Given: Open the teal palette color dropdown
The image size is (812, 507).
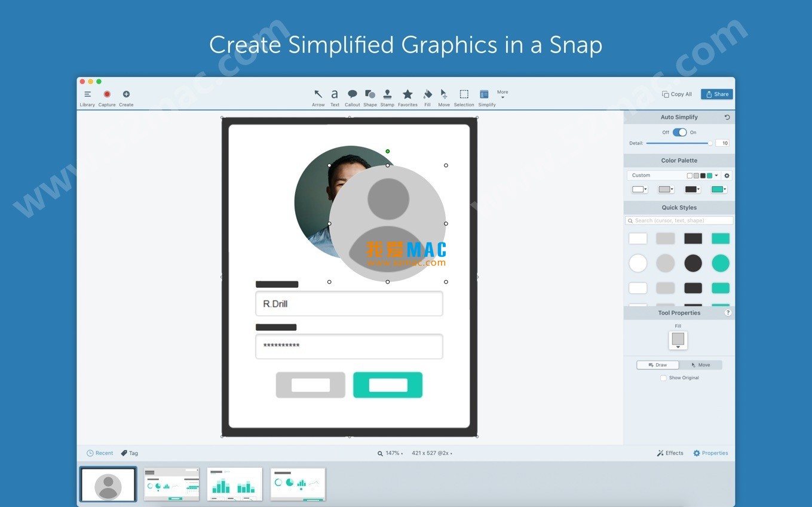Looking at the screenshot, I should click(x=719, y=189).
